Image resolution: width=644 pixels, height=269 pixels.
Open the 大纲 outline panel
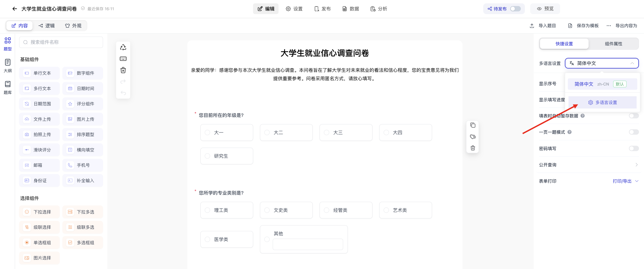pos(8,66)
